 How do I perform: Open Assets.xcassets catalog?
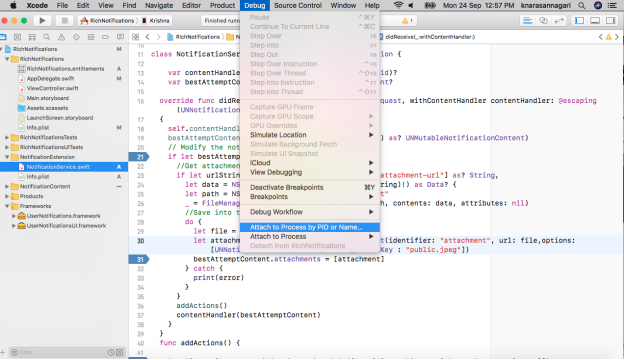47,108
